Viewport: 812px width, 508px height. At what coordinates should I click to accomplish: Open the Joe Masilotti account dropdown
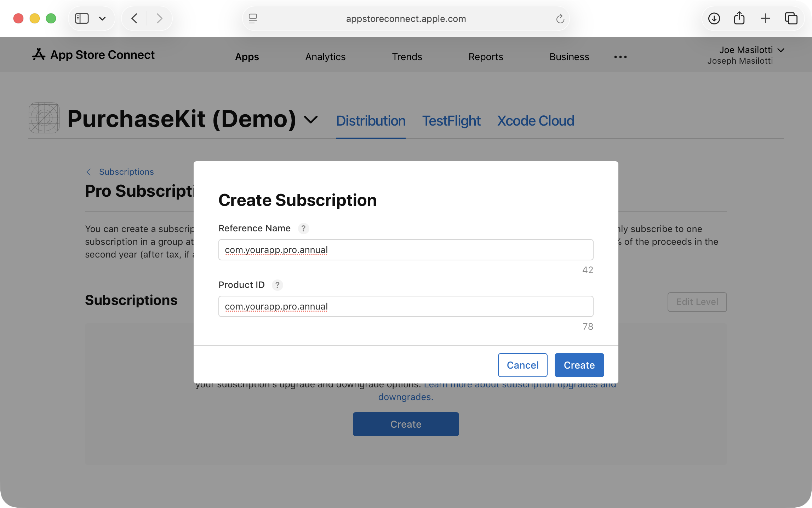tap(752, 50)
